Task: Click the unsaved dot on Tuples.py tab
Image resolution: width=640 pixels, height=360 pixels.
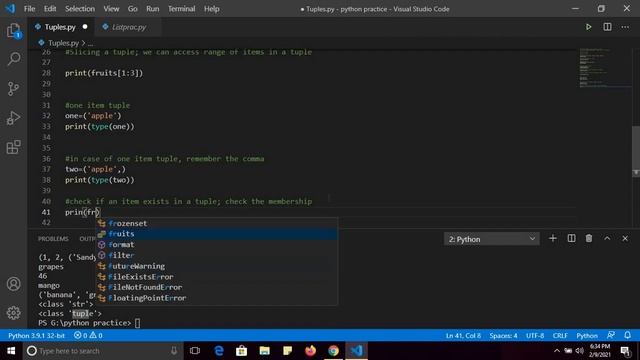Action: click(85, 27)
